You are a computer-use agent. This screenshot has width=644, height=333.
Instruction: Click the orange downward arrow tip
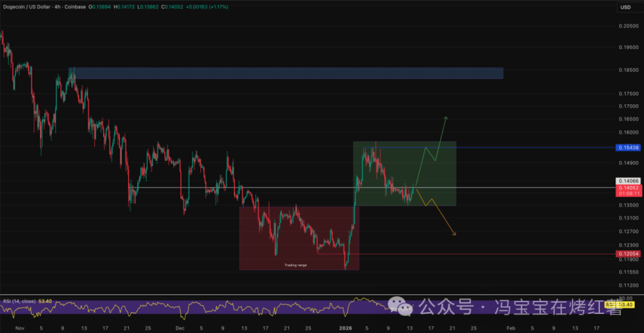point(455,234)
